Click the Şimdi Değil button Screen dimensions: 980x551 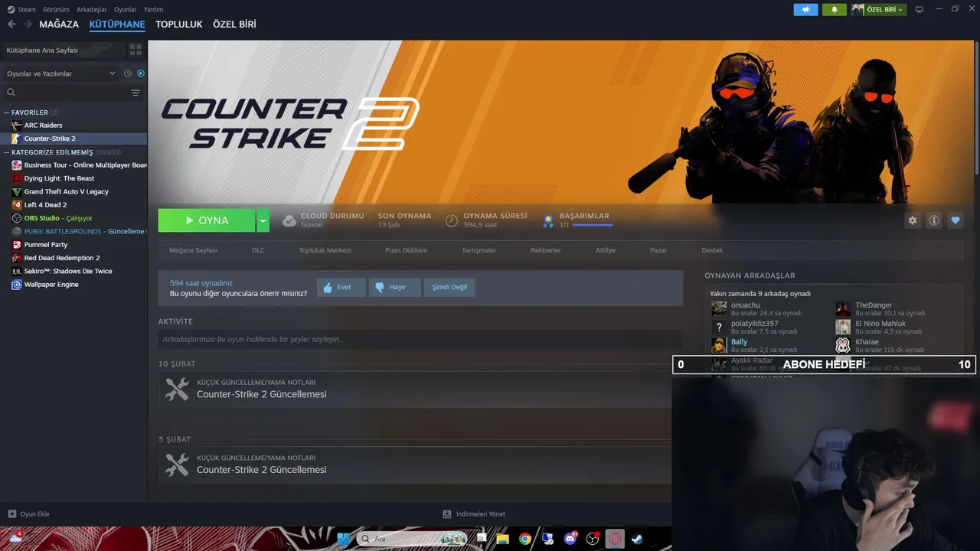click(449, 288)
